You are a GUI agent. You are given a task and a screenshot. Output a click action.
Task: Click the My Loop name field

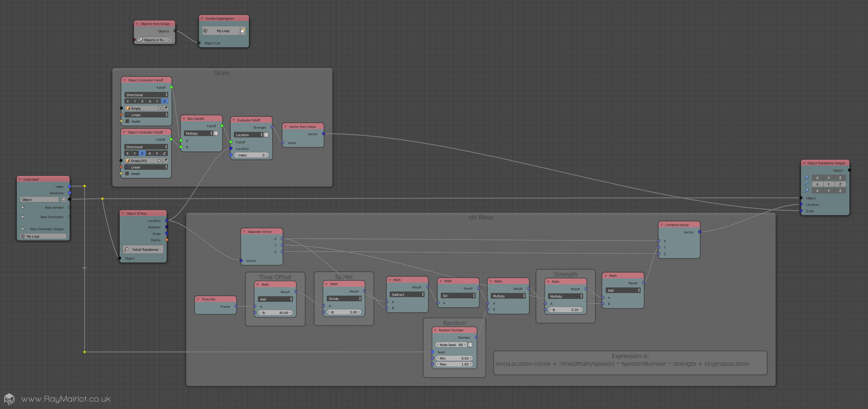(43, 236)
